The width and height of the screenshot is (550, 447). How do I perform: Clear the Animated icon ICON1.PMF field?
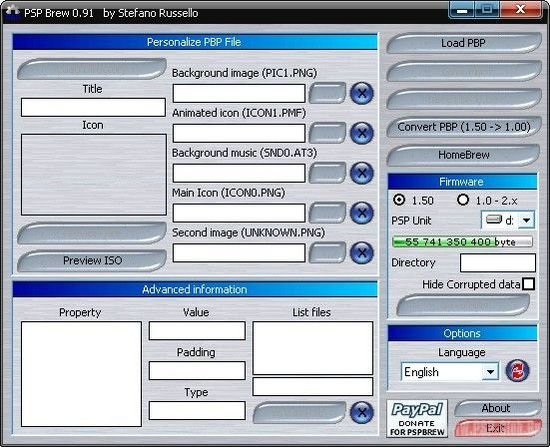[x=362, y=133]
